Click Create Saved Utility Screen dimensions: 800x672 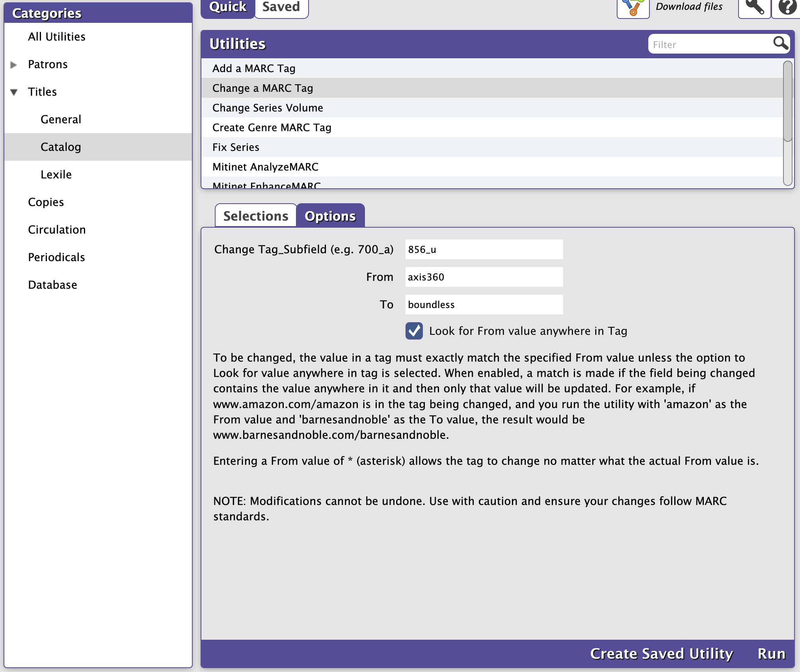click(x=661, y=653)
